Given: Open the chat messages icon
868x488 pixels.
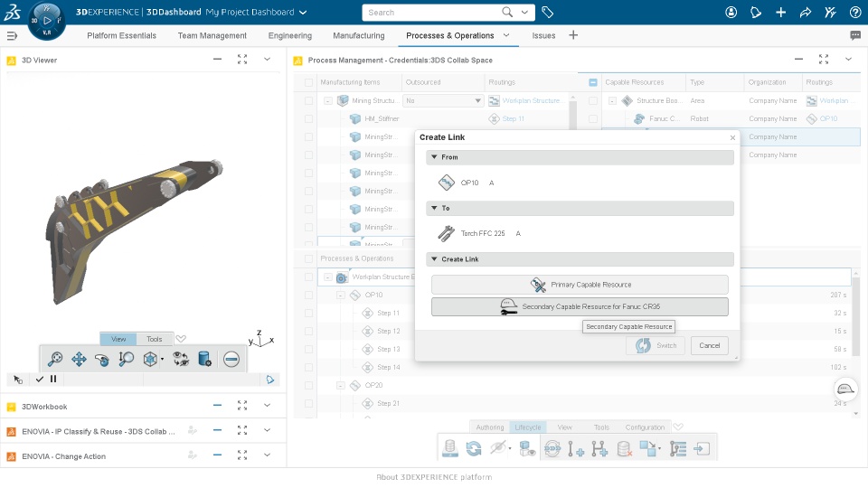Looking at the screenshot, I should (855, 35).
